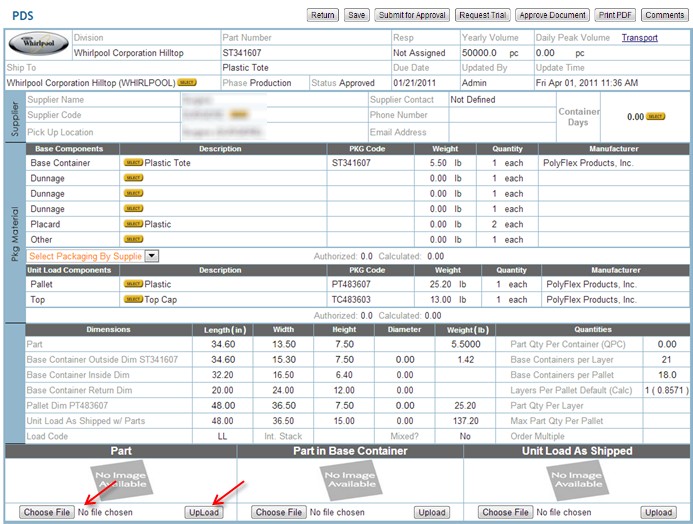Click select icon in Placard row
The height and width of the screenshot is (524, 693).
point(133,224)
